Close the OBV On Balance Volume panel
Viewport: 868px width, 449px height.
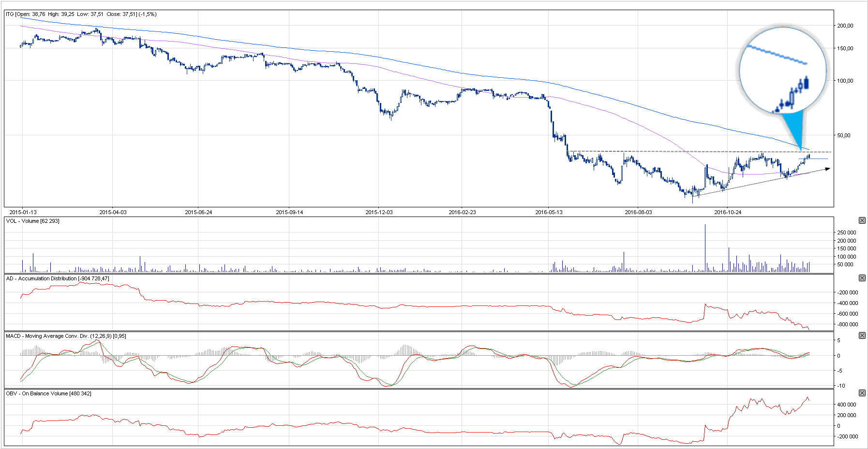pyautogui.click(x=862, y=393)
